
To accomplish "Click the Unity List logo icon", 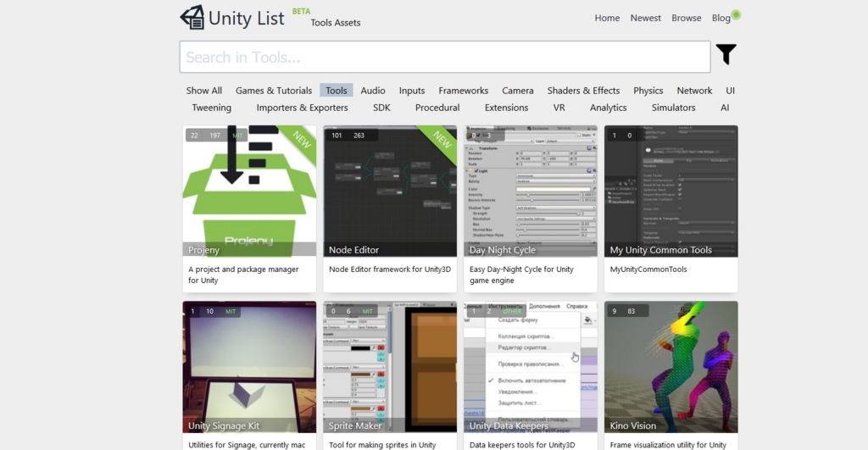I will (x=192, y=17).
